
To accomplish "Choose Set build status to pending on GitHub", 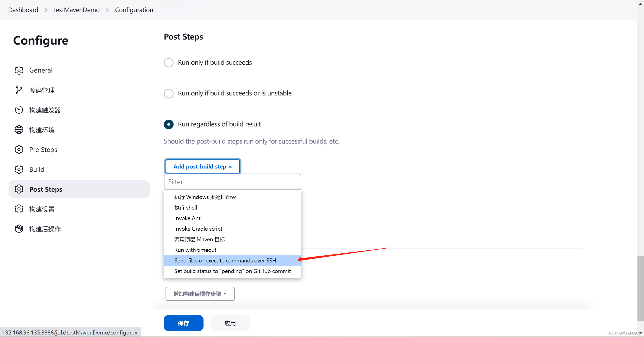I will point(232,271).
